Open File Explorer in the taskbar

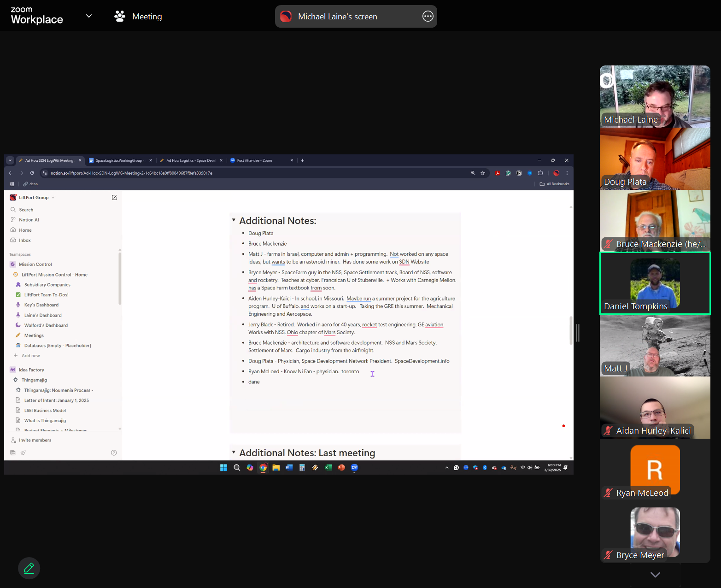[x=276, y=467]
